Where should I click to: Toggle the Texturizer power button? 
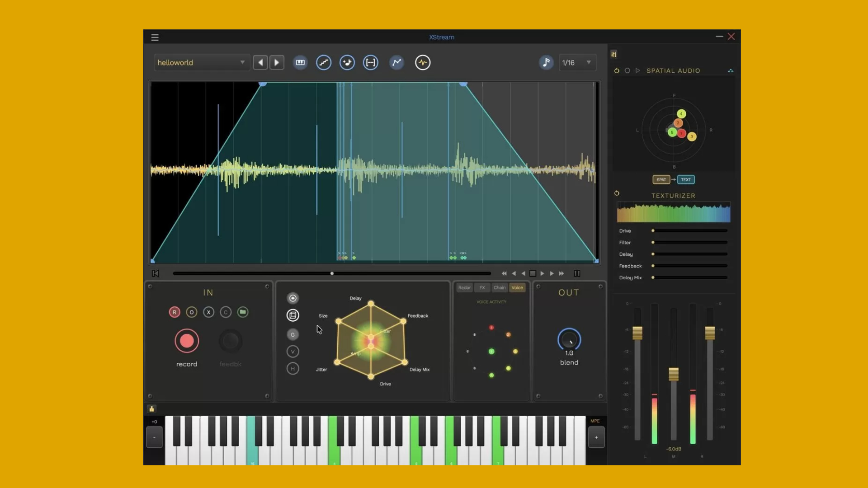pyautogui.click(x=617, y=193)
